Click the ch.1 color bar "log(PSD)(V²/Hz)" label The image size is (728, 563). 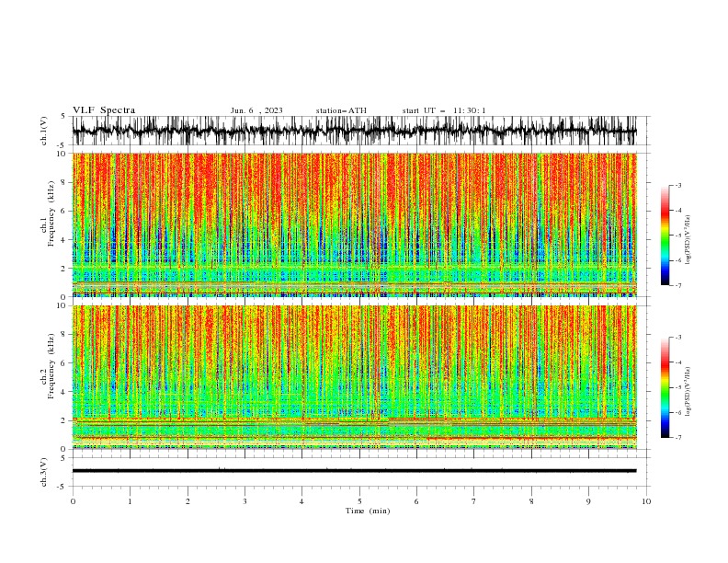(688, 240)
